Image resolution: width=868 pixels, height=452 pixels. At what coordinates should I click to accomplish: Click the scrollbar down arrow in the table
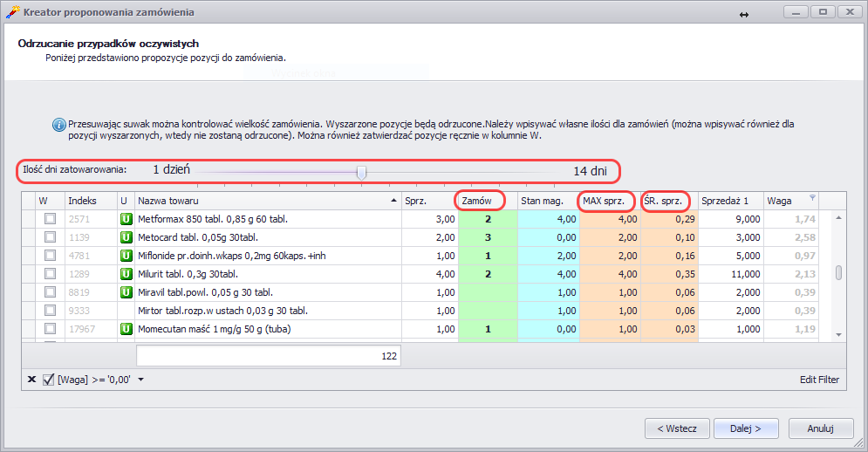[838, 334]
